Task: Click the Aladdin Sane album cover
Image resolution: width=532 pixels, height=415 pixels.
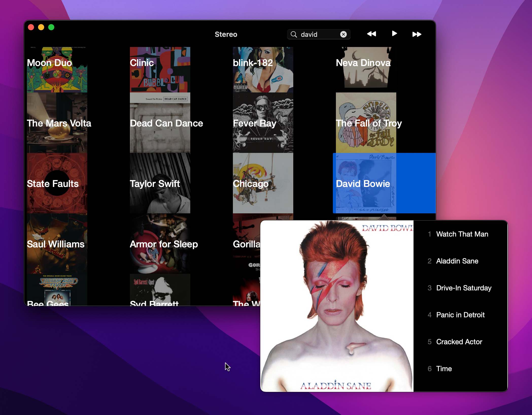Action: (337, 306)
